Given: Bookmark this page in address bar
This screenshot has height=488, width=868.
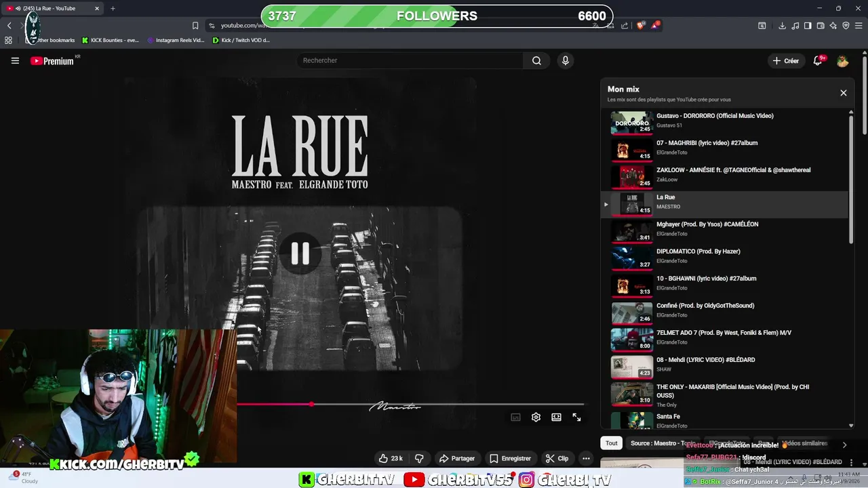Looking at the screenshot, I should coord(195,25).
